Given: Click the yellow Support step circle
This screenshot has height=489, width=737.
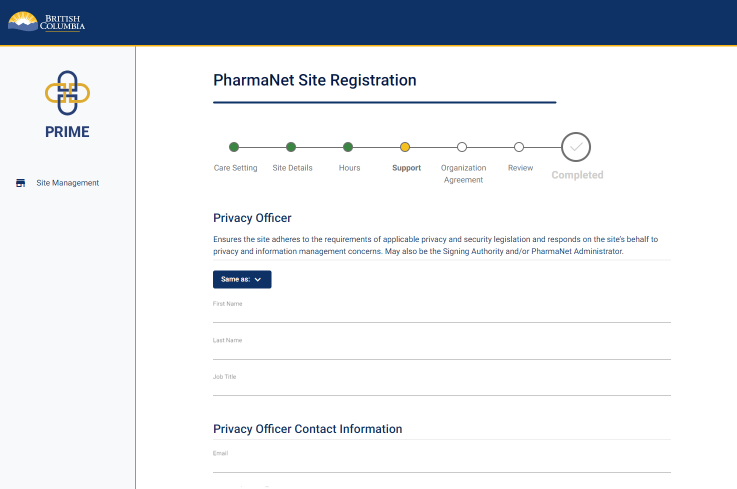Looking at the screenshot, I should (x=405, y=147).
